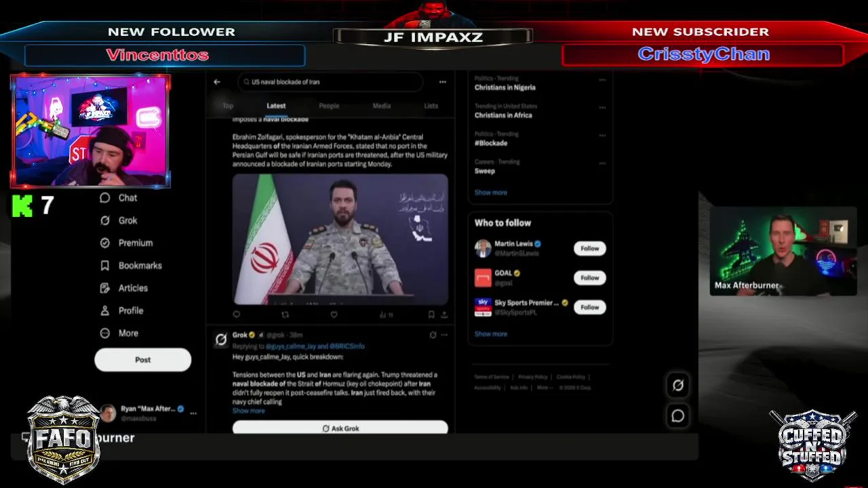This screenshot has width=868, height=488.
Task: Open floating Grok button at right
Action: (x=677, y=385)
